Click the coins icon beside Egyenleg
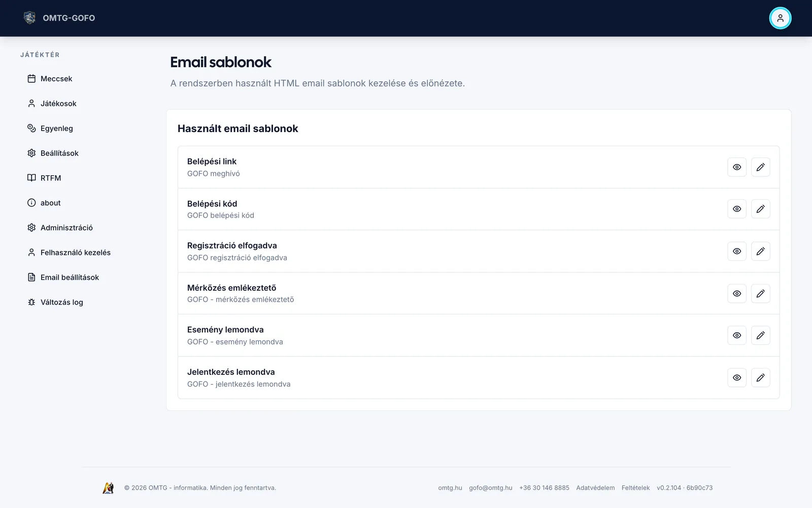 (31, 128)
